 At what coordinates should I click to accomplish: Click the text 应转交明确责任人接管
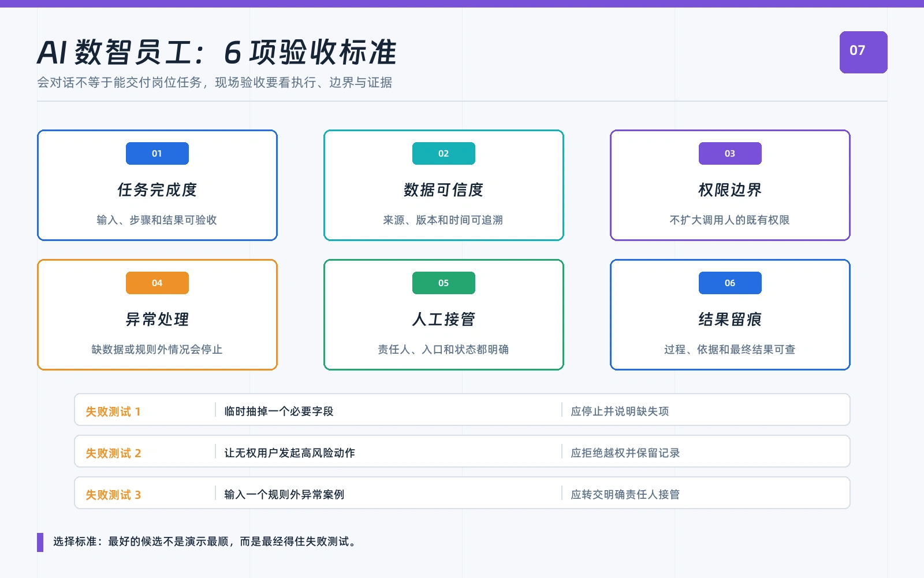point(625,494)
